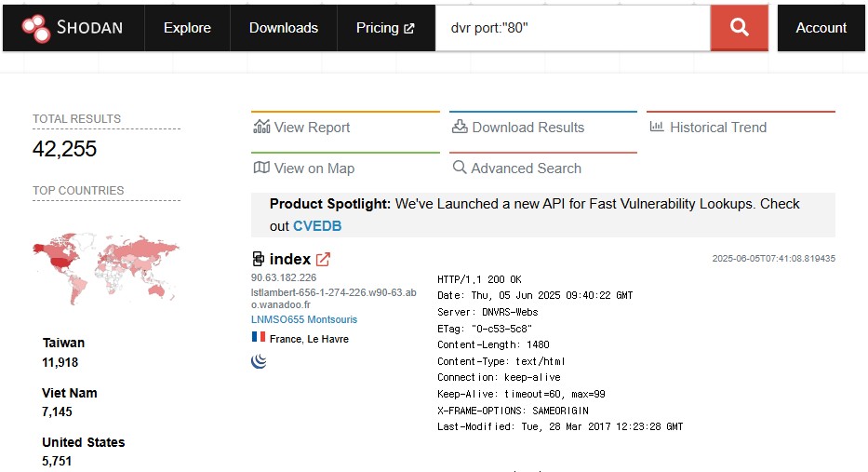Click the France, Le Havre location text
868x472 pixels.
(309, 339)
